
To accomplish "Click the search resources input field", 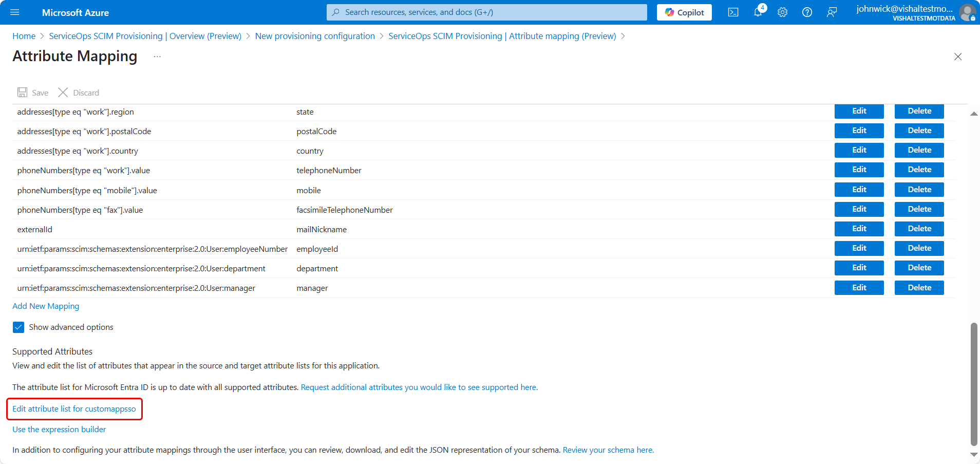I will click(486, 12).
